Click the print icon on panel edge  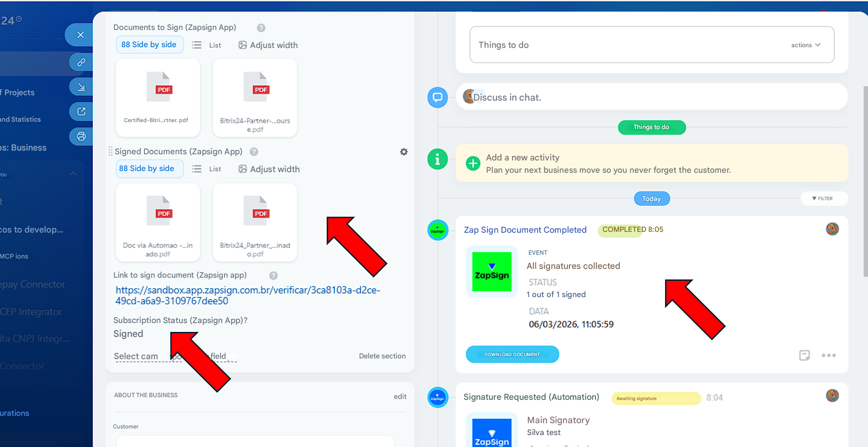click(81, 136)
